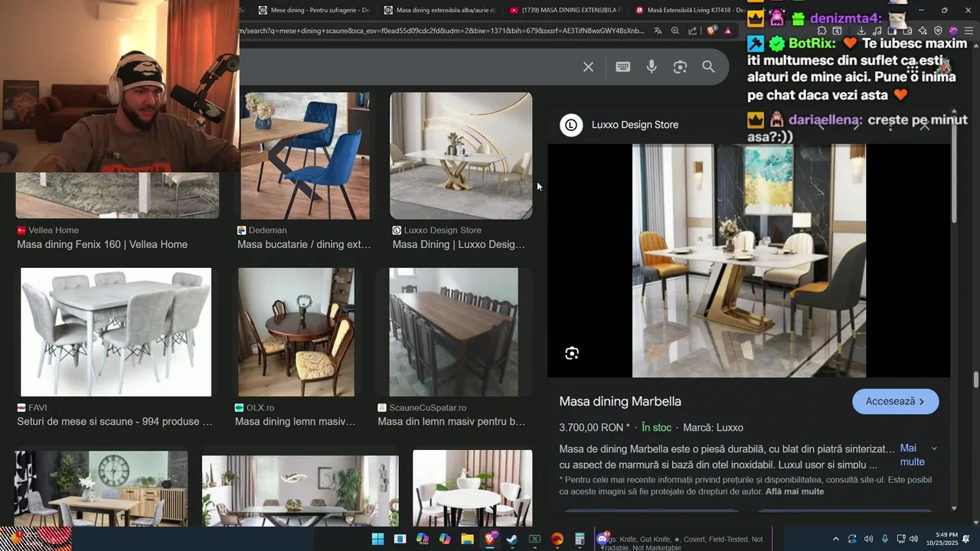Click the share page icon in address bar

coord(692,31)
